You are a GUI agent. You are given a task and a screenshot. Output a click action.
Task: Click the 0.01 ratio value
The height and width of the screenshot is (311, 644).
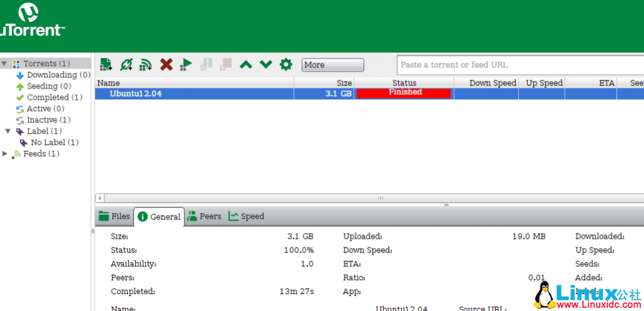pos(537,278)
